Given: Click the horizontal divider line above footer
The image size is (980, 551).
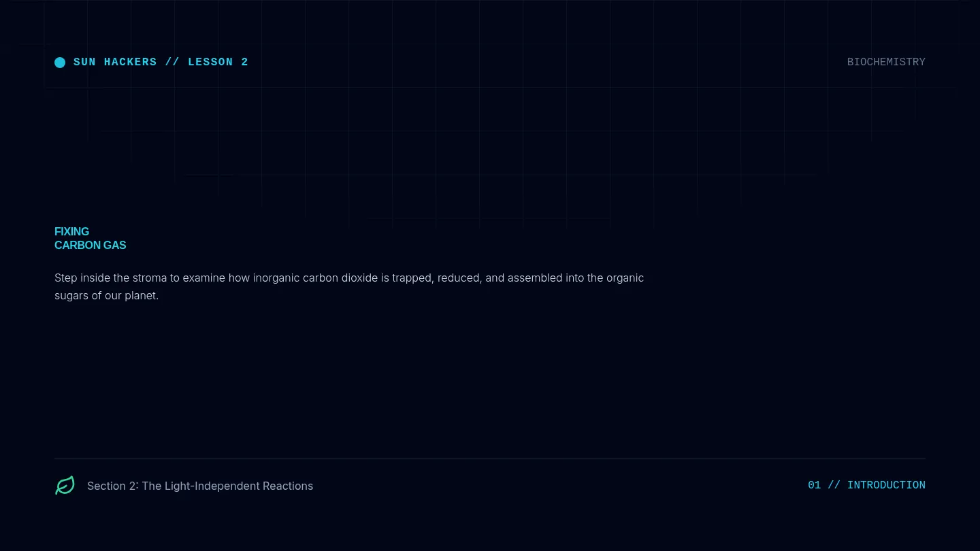Looking at the screenshot, I should [x=490, y=458].
